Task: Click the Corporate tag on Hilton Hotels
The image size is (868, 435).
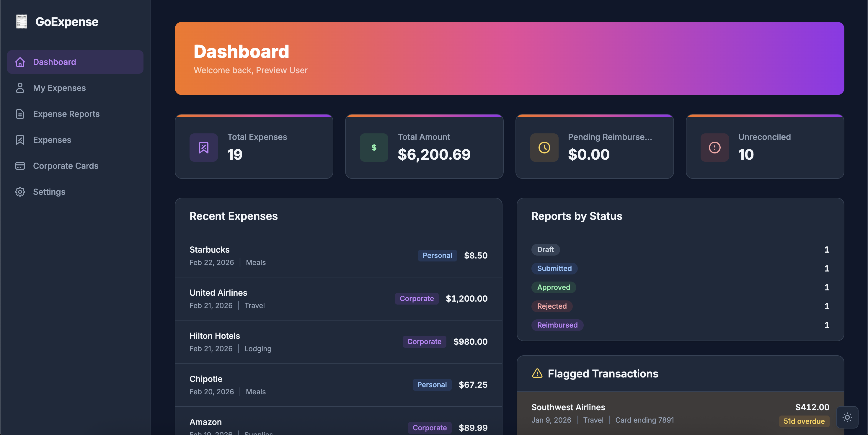Action: coord(424,341)
